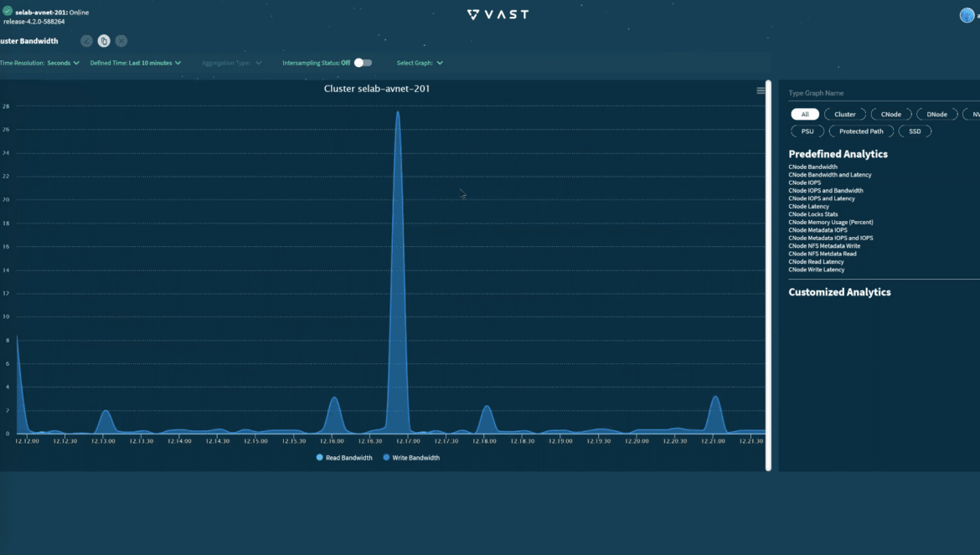The height and width of the screenshot is (555, 980).
Task: Open CNode Memory Usage (Percent) graph
Action: (831, 222)
